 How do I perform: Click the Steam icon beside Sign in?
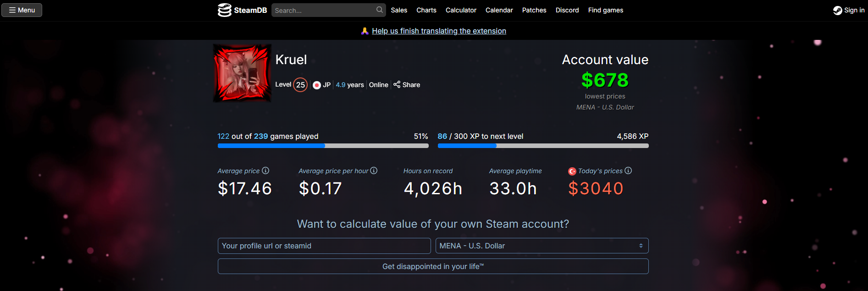tap(837, 10)
